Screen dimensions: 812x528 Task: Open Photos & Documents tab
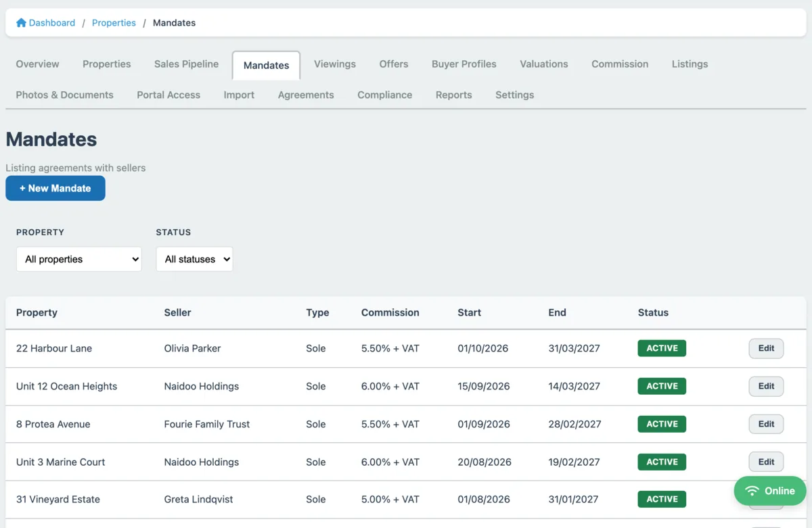[65, 95]
